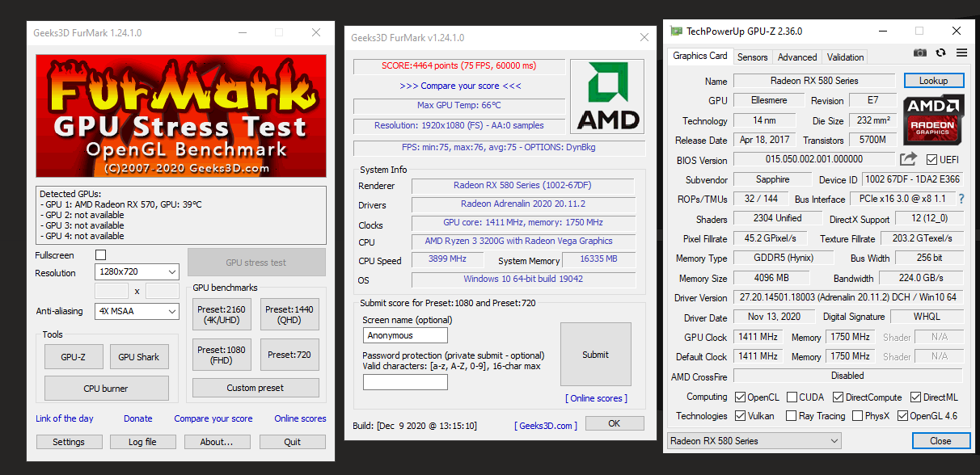Image resolution: width=980 pixels, height=475 pixels.
Task: Switch to the Validation tab
Action: tap(846, 57)
